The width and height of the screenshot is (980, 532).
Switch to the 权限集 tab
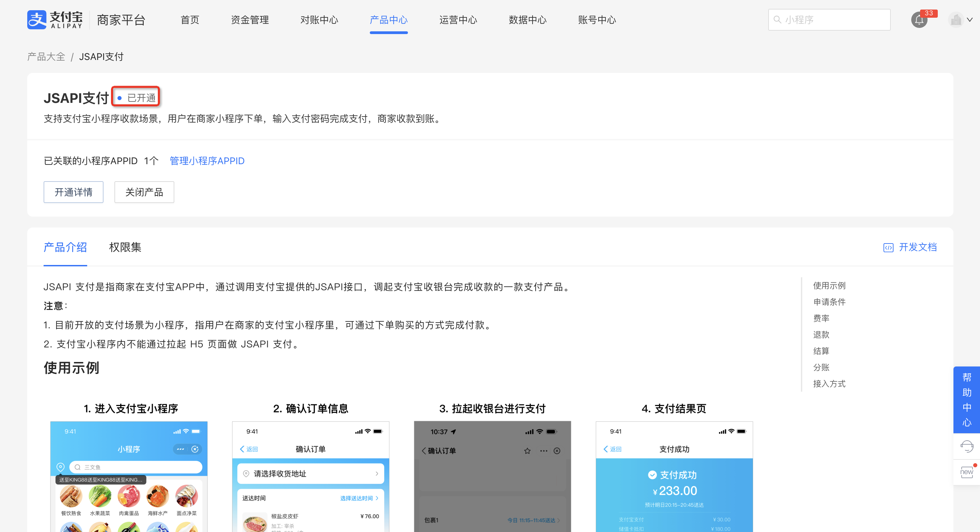[125, 247]
